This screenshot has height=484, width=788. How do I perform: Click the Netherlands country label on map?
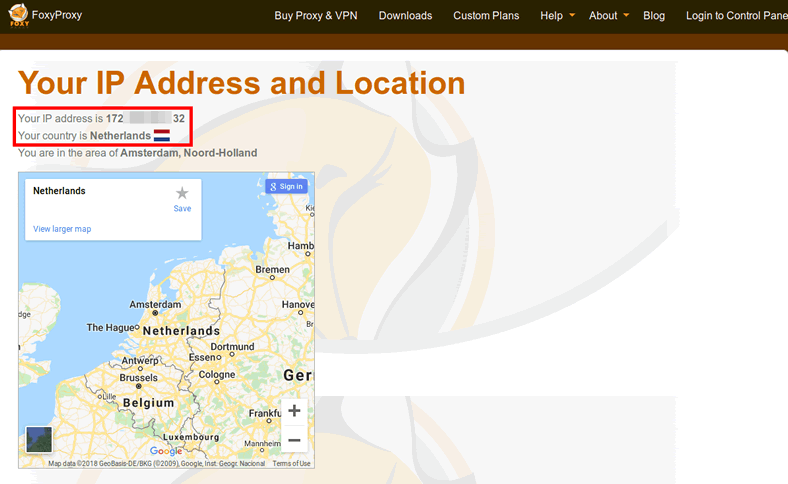[181, 331]
